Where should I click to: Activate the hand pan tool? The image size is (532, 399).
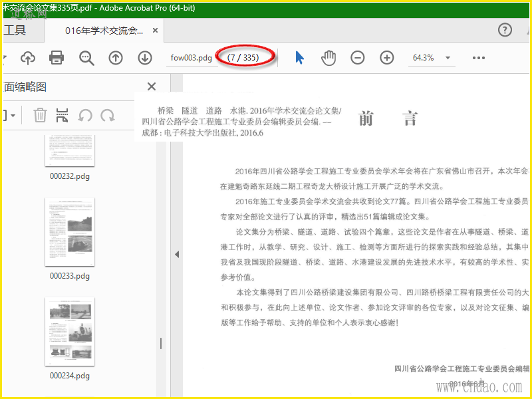coord(329,58)
